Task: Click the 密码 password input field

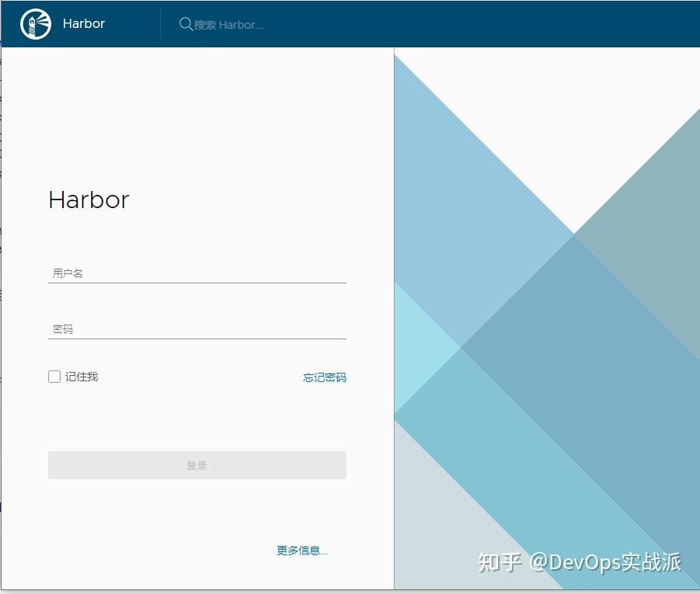Action: (197, 329)
